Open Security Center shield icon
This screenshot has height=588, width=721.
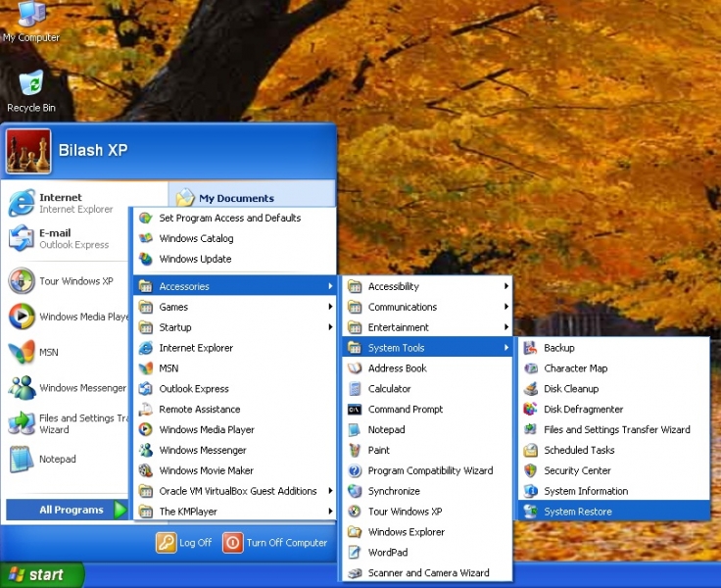[530, 471]
